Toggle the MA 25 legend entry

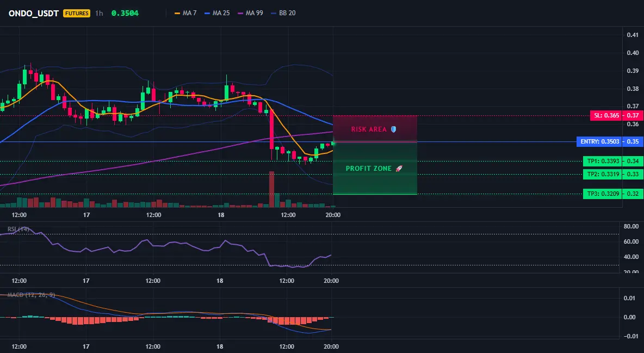216,13
